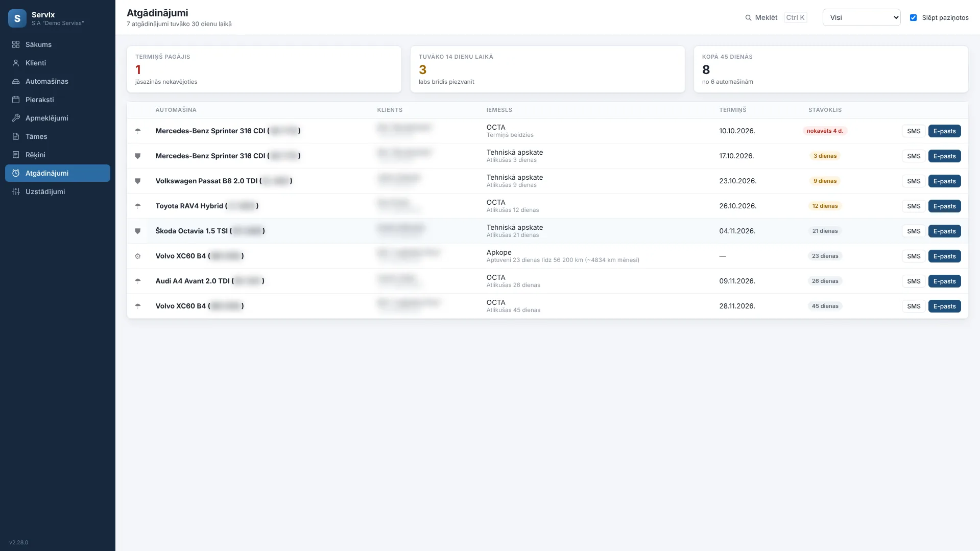Click the Servix logo badge
Screen dimensions: 980x551
(x=17, y=18)
